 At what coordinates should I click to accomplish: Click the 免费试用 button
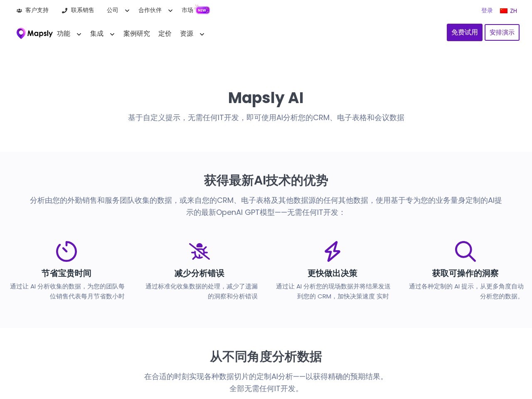pos(465,32)
